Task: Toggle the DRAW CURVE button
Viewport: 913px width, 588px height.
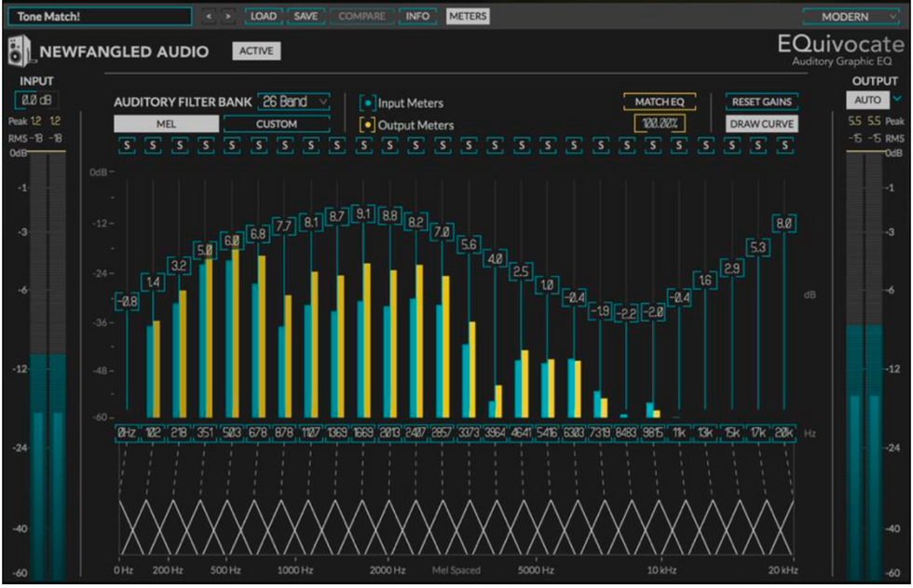Action: pyautogui.click(x=762, y=123)
